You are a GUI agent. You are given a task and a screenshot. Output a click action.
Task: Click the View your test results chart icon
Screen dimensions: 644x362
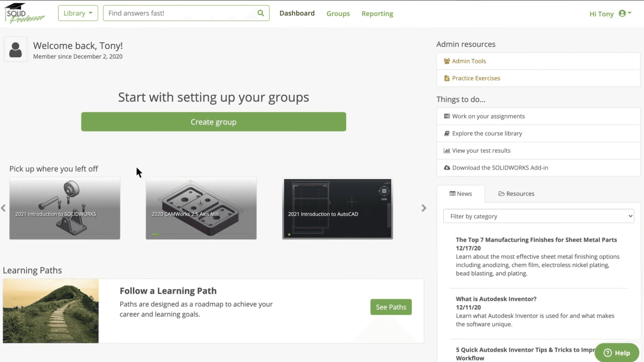(x=447, y=150)
